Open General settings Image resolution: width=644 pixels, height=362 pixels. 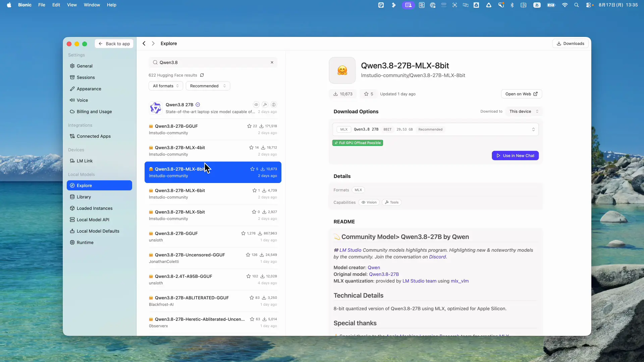(99, 66)
